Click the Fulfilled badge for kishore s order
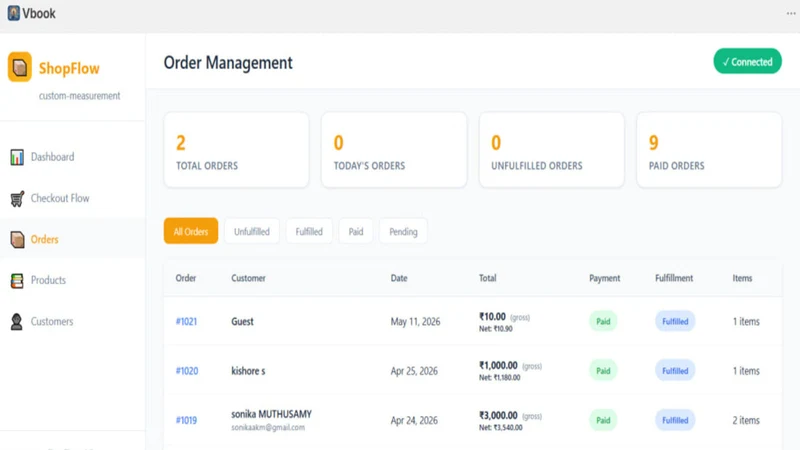Viewport: 800px width, 450px height. [675, 371]
